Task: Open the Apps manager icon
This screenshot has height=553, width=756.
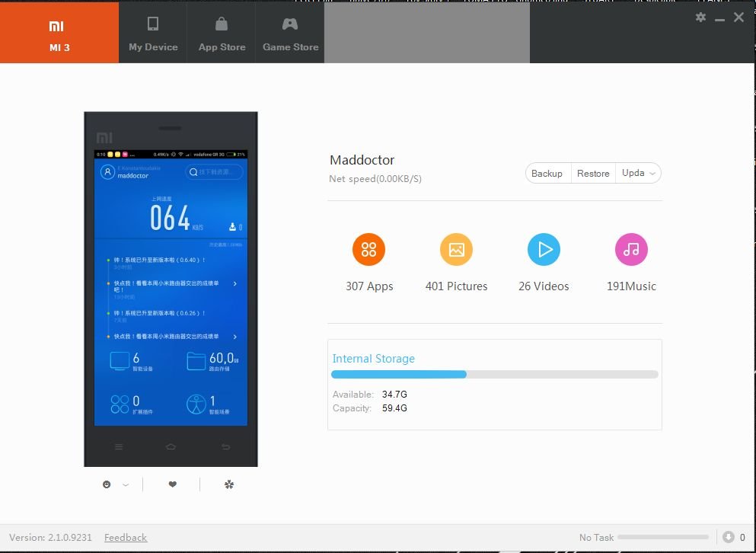Action: coord(368,250)
